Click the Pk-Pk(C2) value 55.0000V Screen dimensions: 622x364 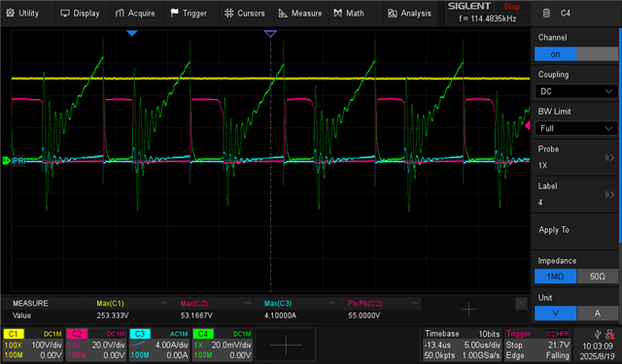[x=364, y=315]
